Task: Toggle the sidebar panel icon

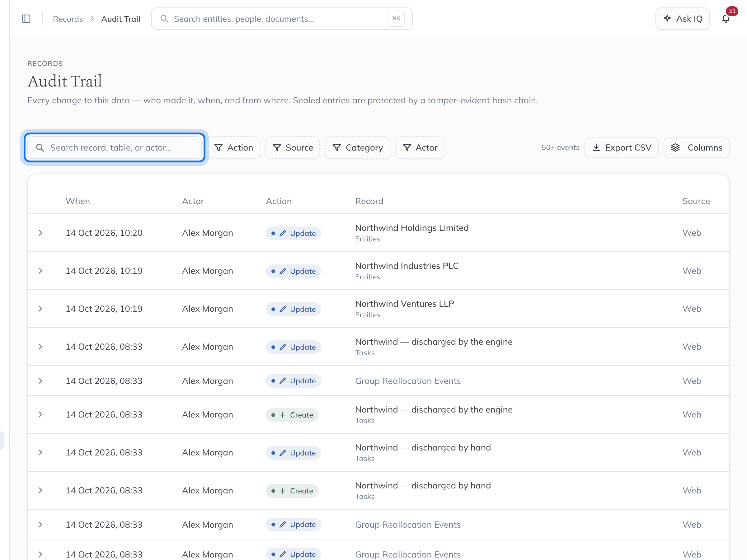Action: point(26,19)
